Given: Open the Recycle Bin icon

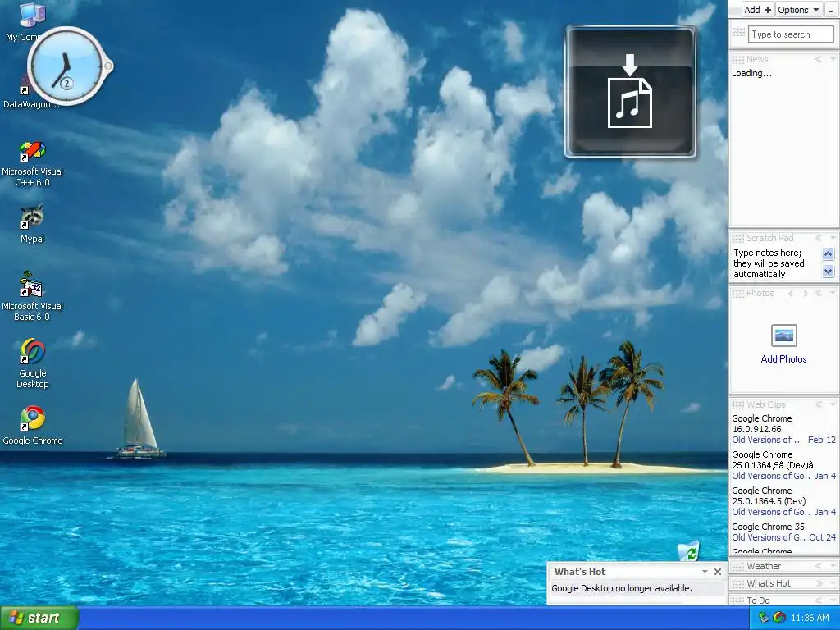Looking at the screenshot, I should pos(689,550).
